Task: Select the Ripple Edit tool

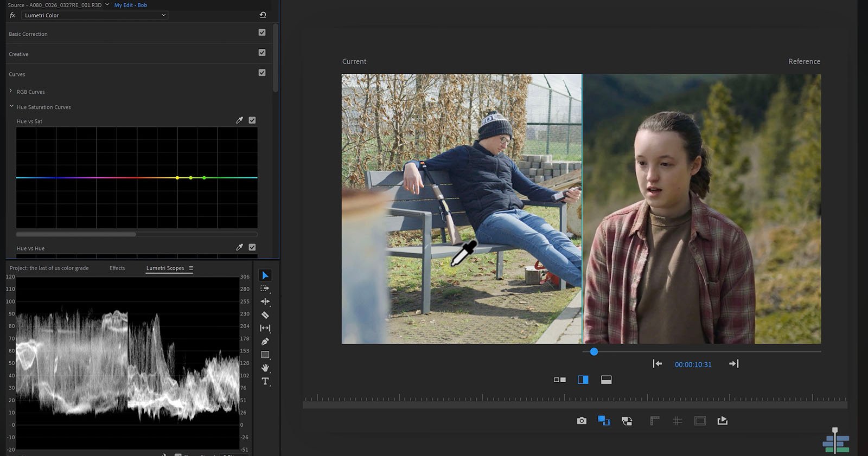Action: point(265,301)
